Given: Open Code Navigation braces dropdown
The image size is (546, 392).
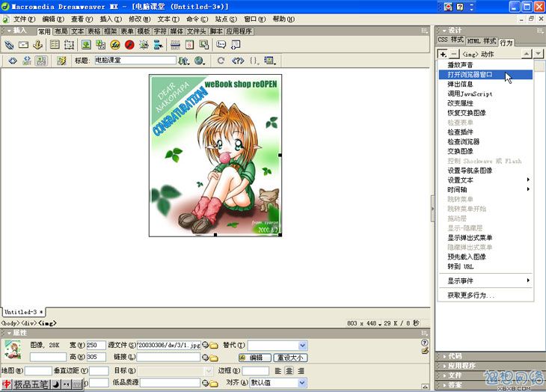Looking at the screenshot, I should [x=255, y=61].
